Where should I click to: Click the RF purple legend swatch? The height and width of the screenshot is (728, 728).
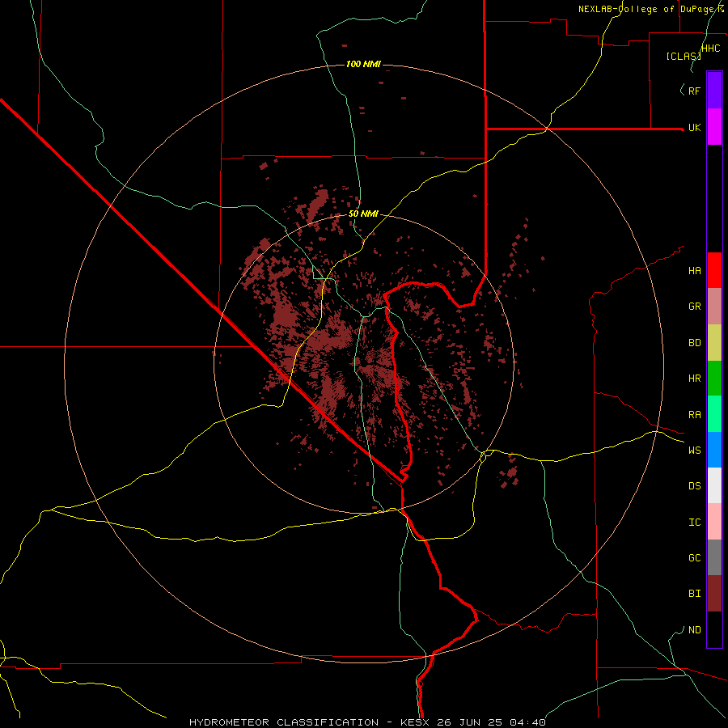pos(714,90)
